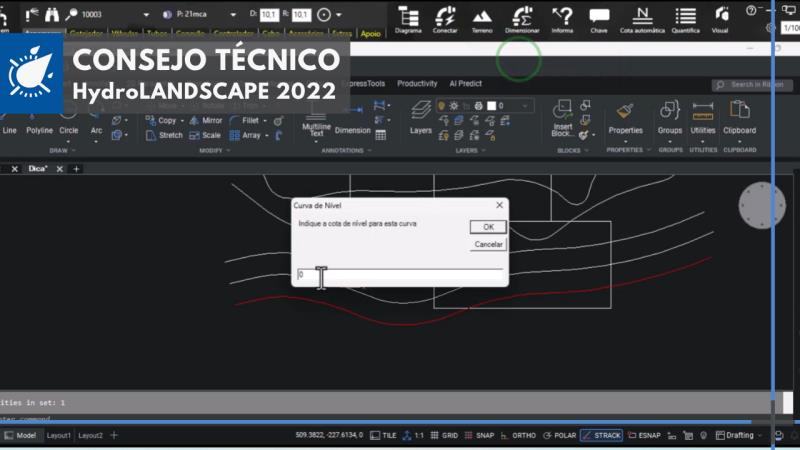The width and height of the screenshot is (800, 450).
Task: Disable STRACK tracking
Action: pos(602,435)
